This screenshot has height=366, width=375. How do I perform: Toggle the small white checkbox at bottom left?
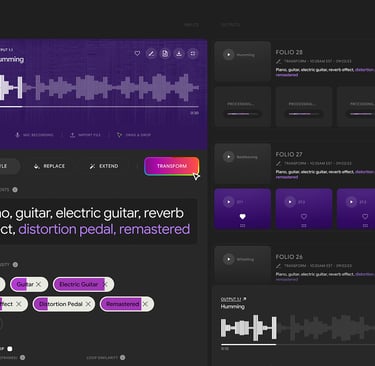(10, 349)
